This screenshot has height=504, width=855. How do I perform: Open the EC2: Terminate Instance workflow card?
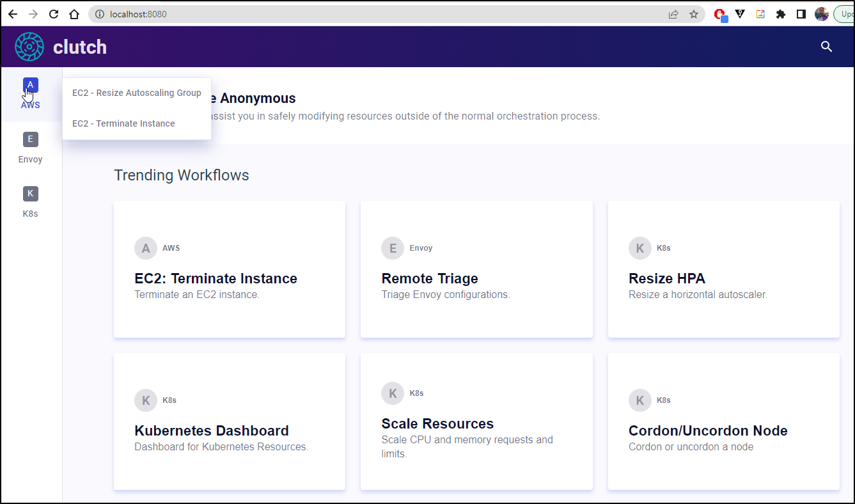[x=230, y=269]
